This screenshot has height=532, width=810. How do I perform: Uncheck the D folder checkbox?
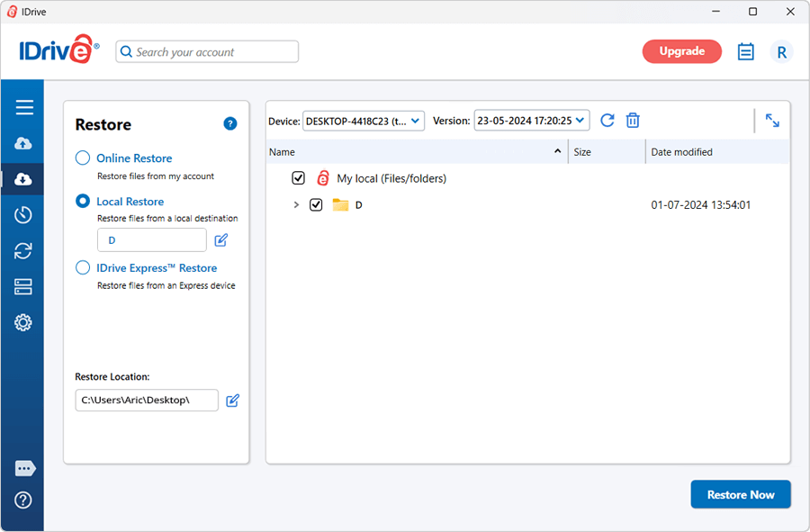point(316,205)
